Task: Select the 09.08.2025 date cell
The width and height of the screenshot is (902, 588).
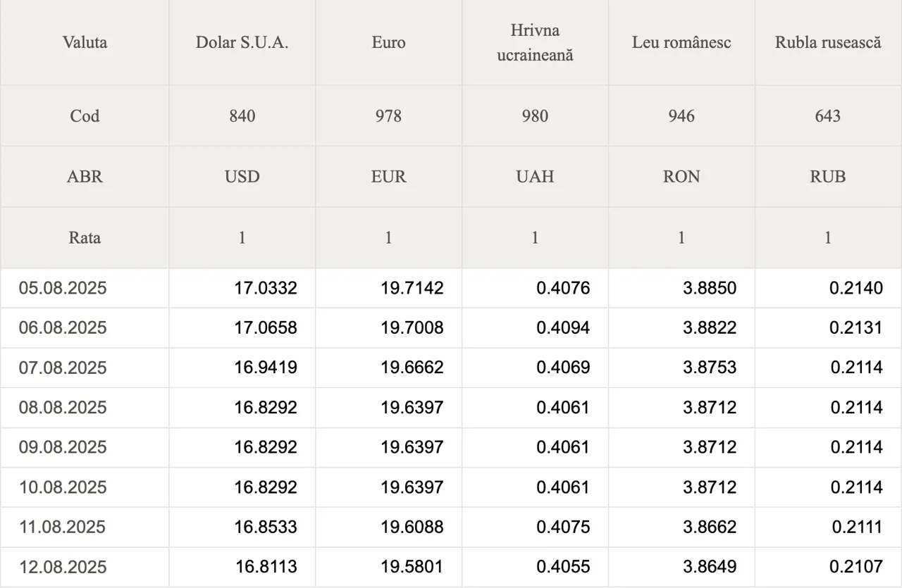Action: pyautogui.click(x=85, y=447)
